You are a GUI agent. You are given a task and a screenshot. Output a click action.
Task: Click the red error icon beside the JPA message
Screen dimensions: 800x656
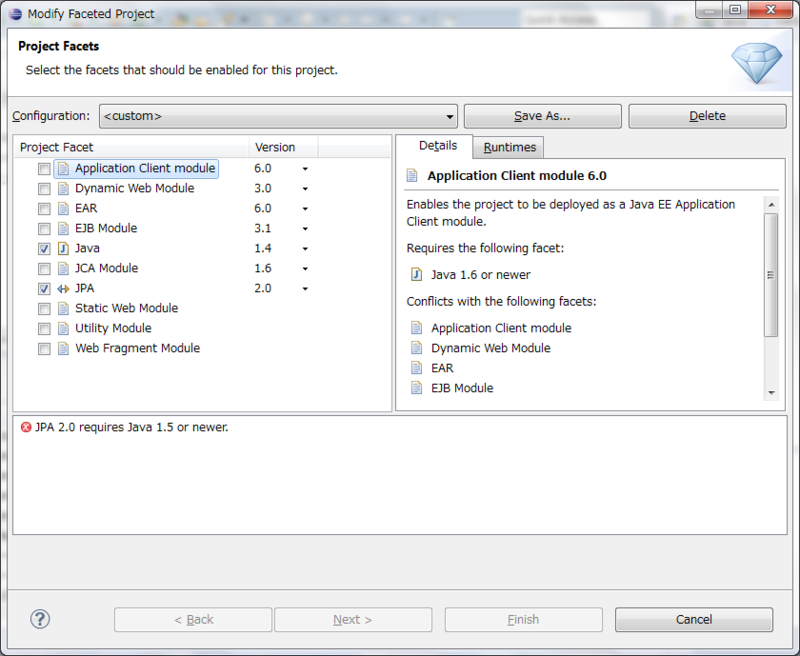[26, 427]
